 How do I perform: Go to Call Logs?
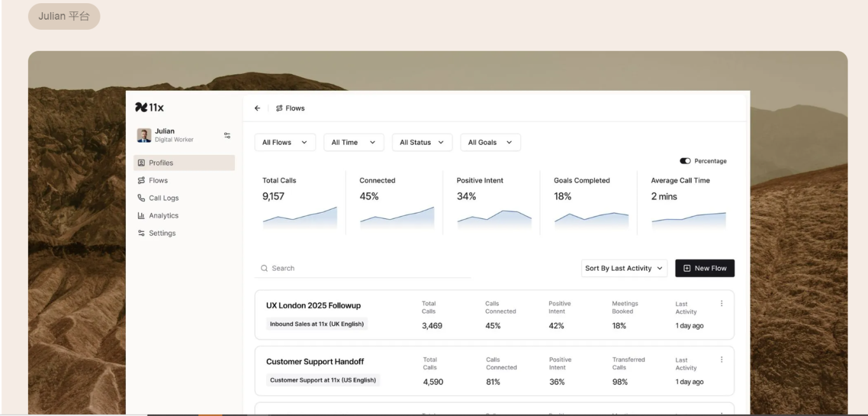pos(184,198)
